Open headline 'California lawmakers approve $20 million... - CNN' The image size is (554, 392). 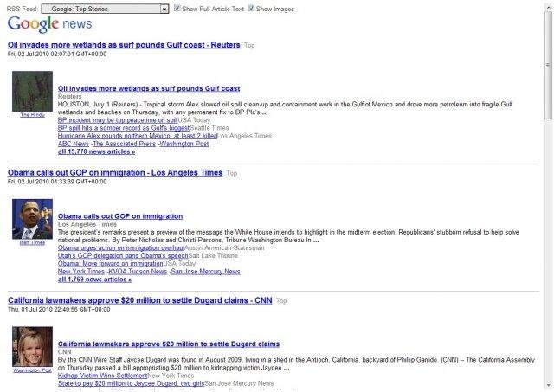[x=140, y=300]
